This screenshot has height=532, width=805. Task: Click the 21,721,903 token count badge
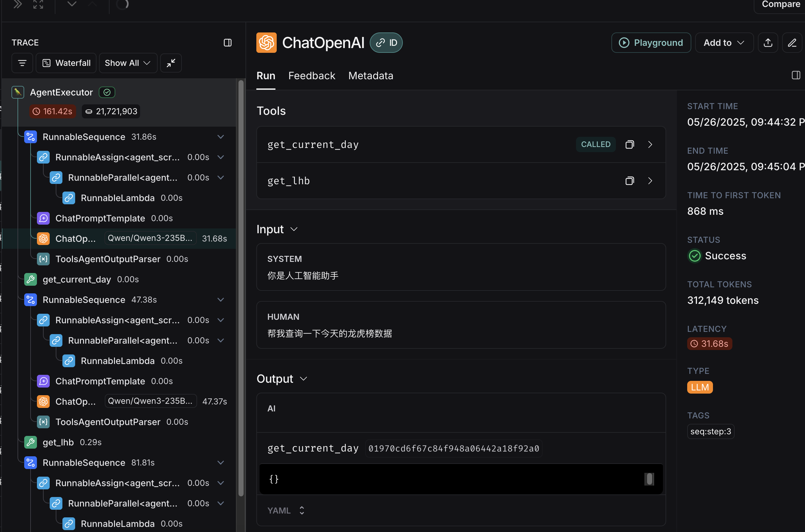point(111,111)
